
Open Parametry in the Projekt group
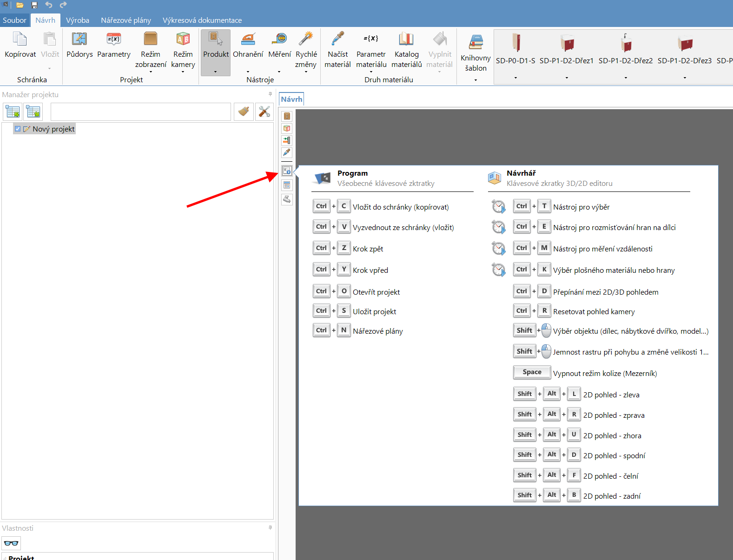pyautogui.click(x=114, y=40)
